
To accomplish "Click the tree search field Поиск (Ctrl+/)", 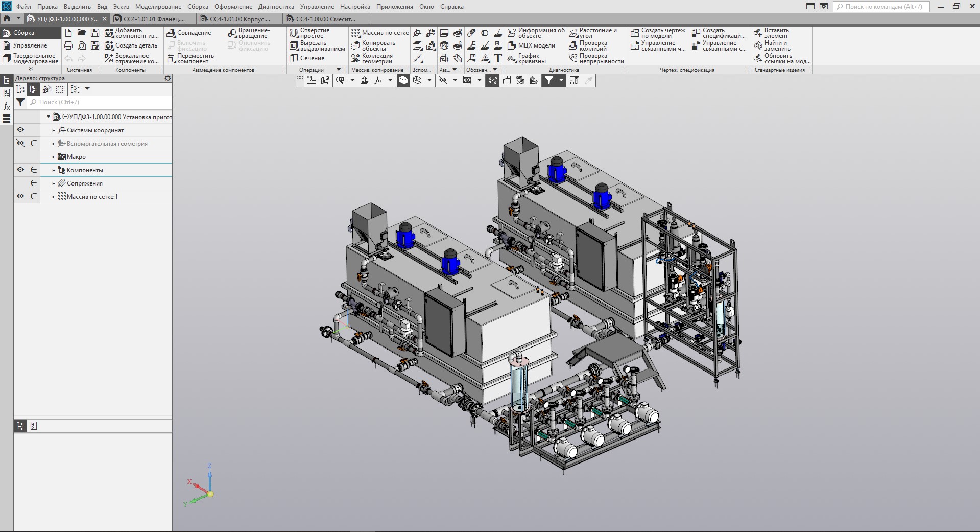I will point(100,102).
